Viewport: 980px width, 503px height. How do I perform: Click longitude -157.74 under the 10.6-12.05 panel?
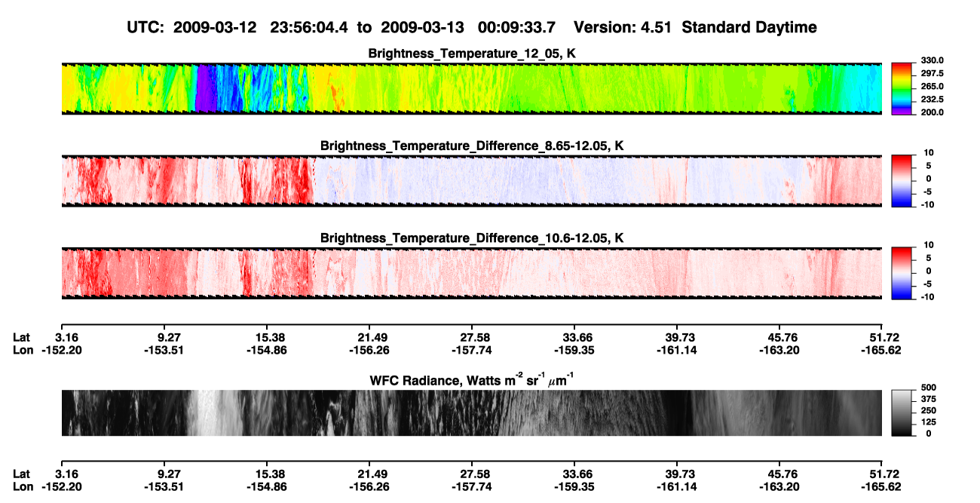click(471, 350)
